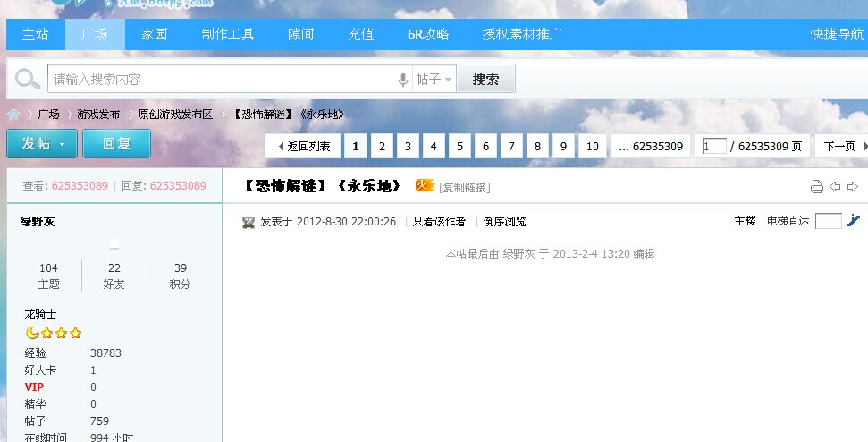Click the page number input box
The image size is (868, 442).
[713, 146]
